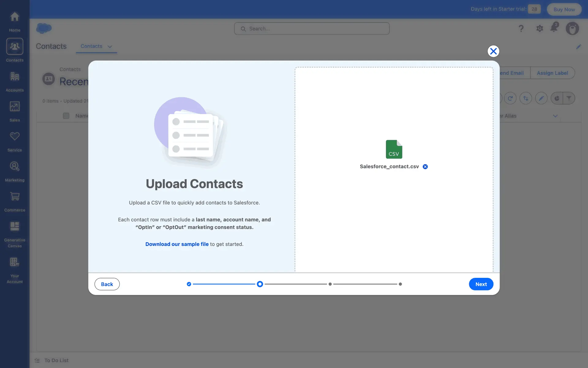Screen dimensions: 588x368
Task: Click the second progress step indicator
Action: pos(260,284)
